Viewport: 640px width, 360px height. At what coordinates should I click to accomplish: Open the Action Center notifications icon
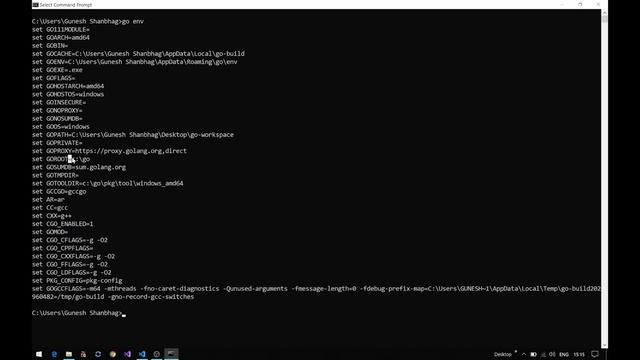coord(595,354)
